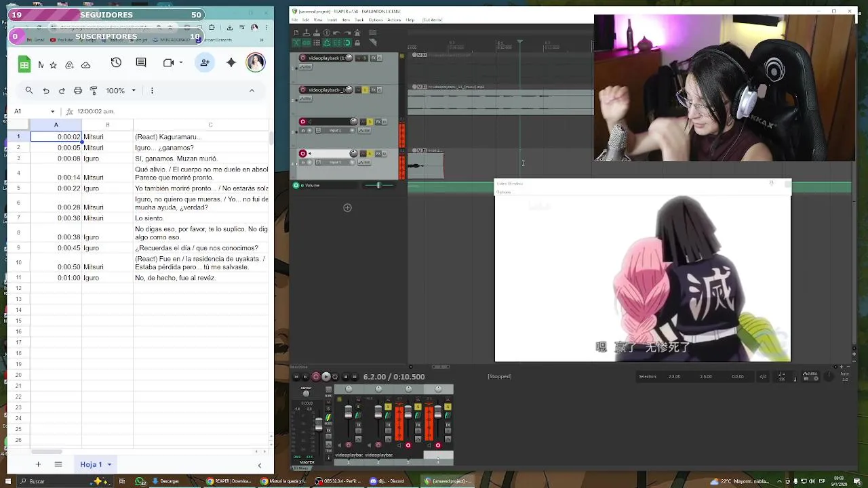Toggle item locking padlock in REAPER
The width and height of the screenshot is (868, 488).
357,43
